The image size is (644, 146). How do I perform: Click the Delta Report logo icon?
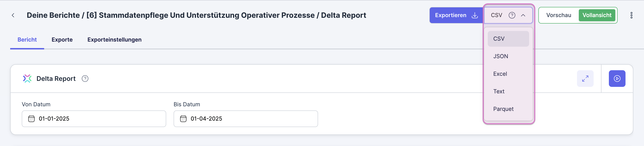coord(28,78)
